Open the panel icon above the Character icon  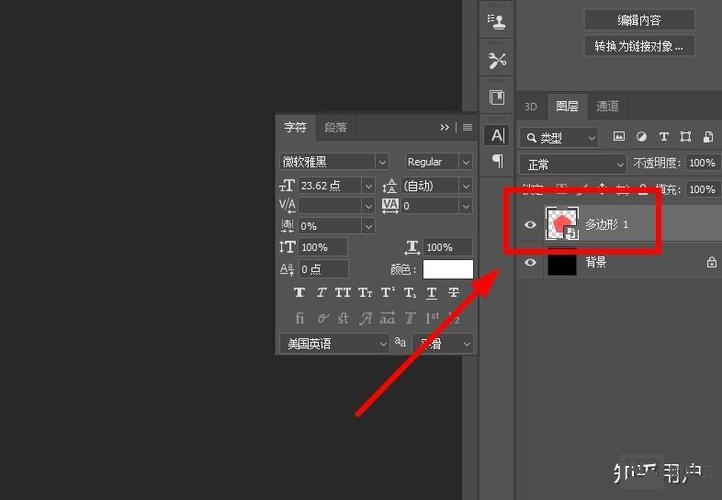click(497, 98)
